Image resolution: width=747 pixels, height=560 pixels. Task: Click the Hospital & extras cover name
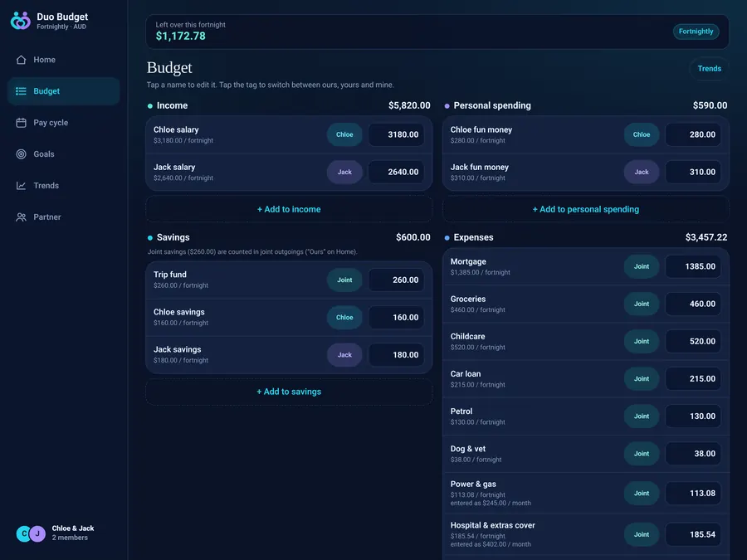coord(492,525)
